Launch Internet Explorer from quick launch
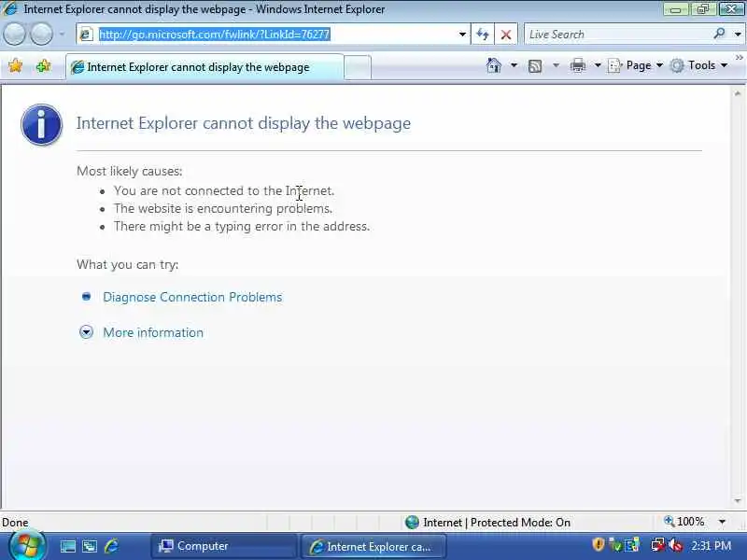This screenshot has height=560, width=747. [111, 546]
